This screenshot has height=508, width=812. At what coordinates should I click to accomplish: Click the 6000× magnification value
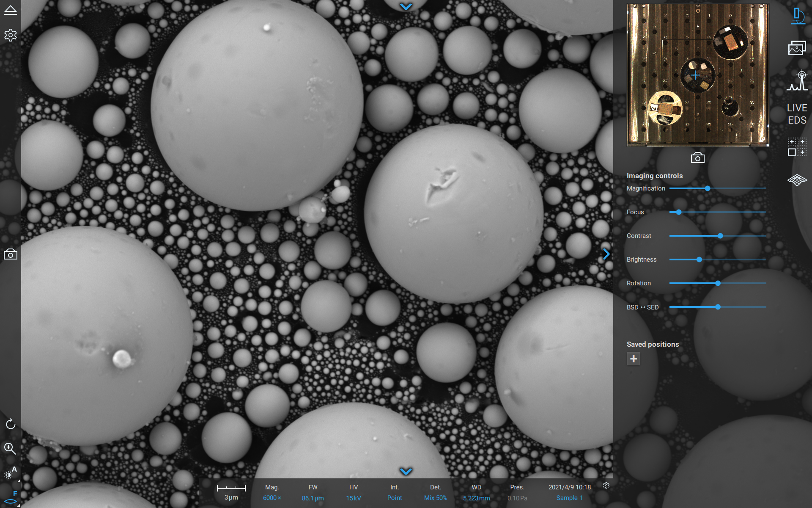click(272, 498)
